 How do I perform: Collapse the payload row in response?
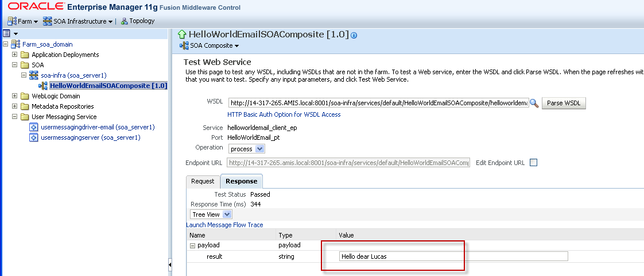tap(192, 246)
